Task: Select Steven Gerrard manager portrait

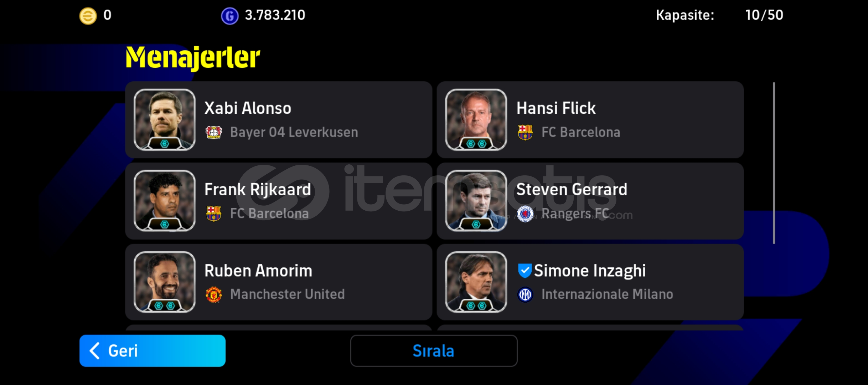Action: [476, 201]
